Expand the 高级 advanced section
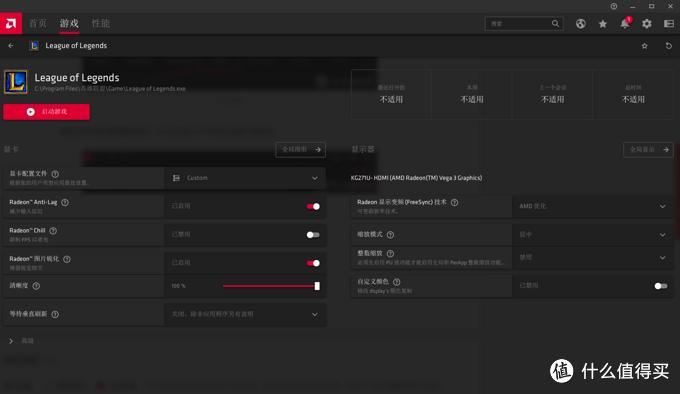 point(21,341)
